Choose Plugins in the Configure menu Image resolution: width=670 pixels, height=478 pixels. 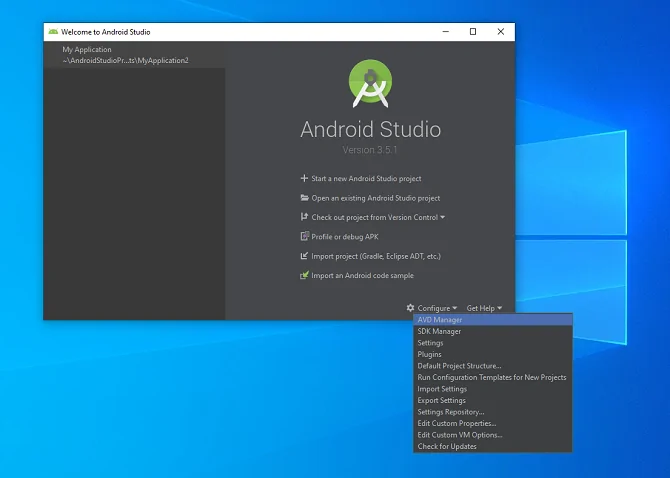coord(429,354)
